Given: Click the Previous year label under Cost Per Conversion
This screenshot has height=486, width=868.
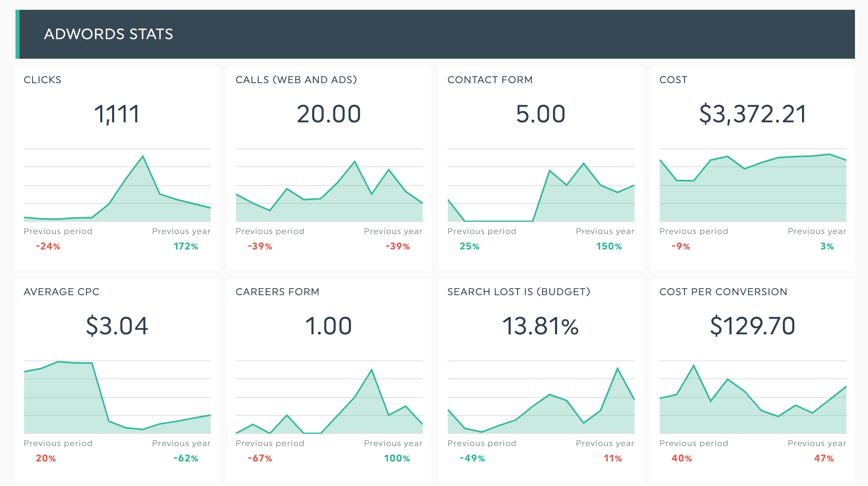Looking at the screenshot, I should pyautogui.click(x=817, y=444).
